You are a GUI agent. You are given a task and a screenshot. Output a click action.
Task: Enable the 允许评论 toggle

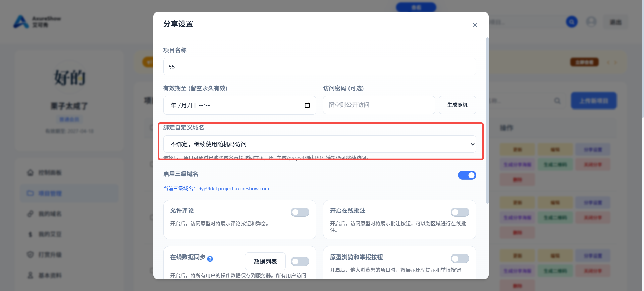300,212
